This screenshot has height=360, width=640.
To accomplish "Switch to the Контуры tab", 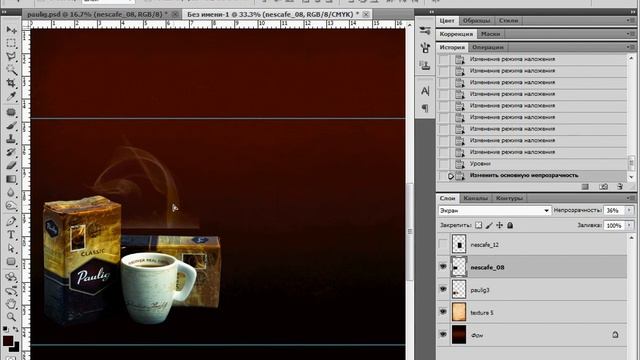I will pyautogui.click(x=509, y=198).
